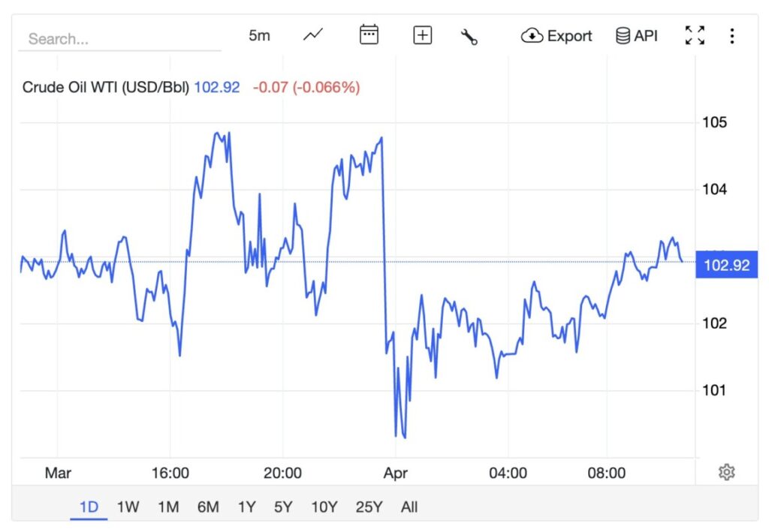
Task: Open the calendar date range icon
Action: (x=368, y=35)
